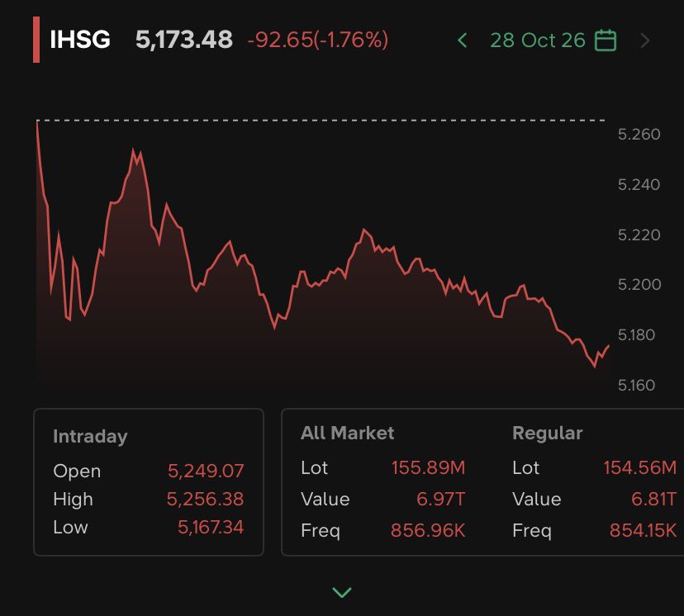Click the Regular heading
Screen dimensions: 684x616
[x=548, y=434]
